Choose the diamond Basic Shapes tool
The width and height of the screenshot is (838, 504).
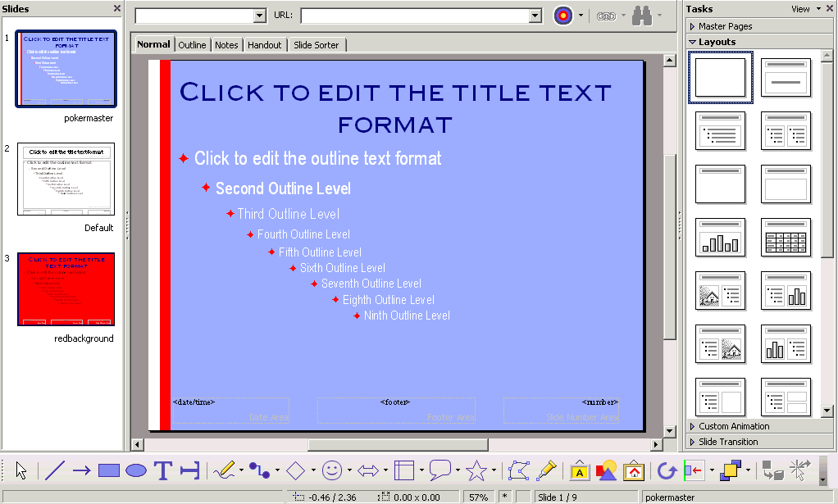295,470
